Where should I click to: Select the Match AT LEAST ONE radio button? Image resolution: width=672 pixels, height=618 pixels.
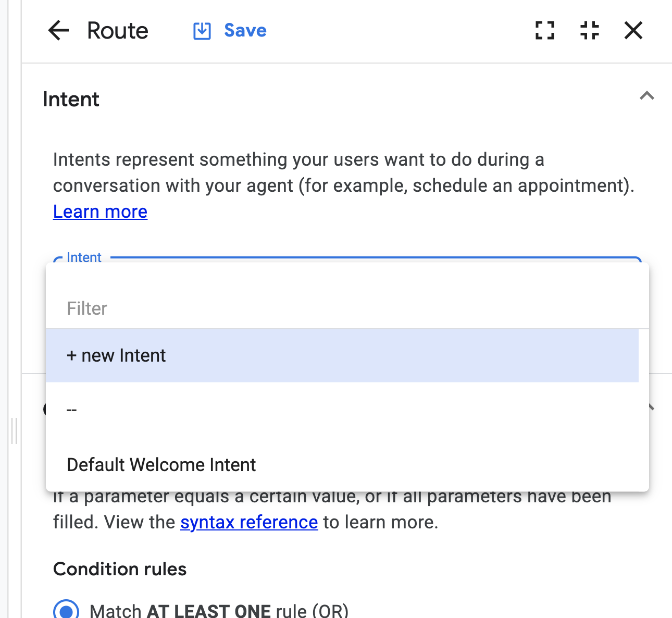pyautogui.click(x=66, y=610)
